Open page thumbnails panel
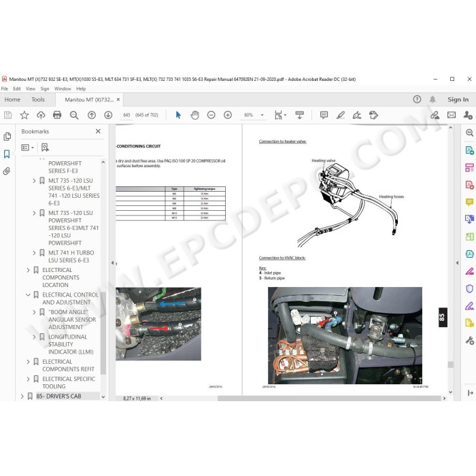This screenshot has height=476, width=476. 7,137
